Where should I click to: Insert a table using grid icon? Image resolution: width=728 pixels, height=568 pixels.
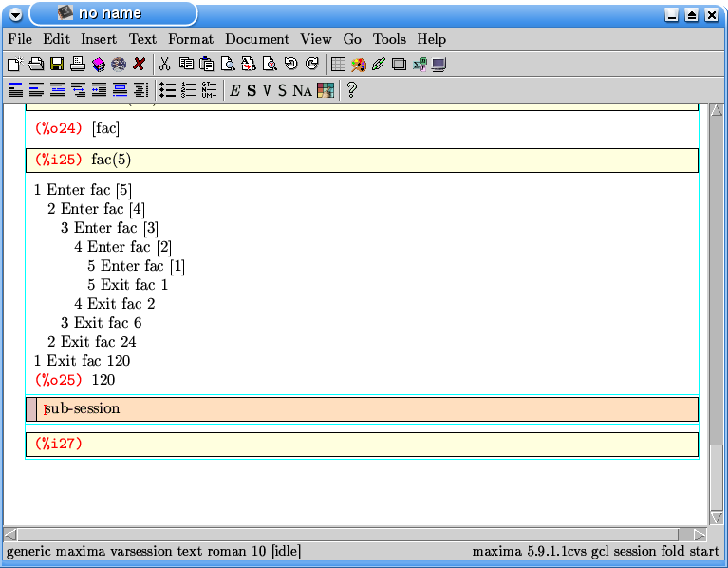[338, 65]
